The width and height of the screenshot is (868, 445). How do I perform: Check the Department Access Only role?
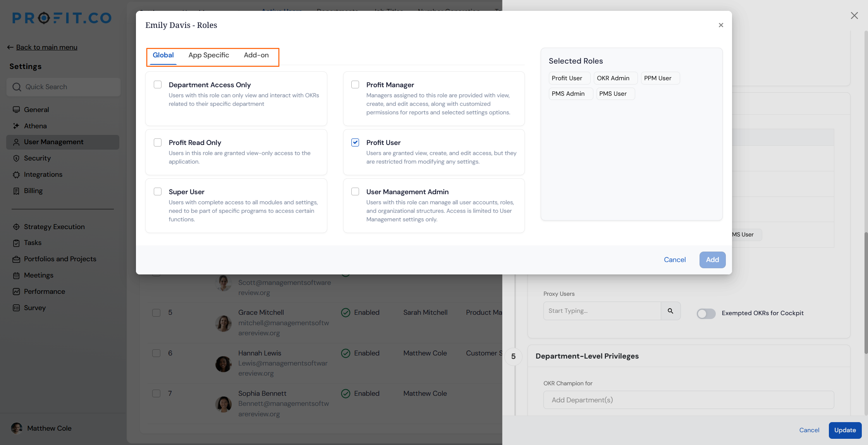[x=158, y=85]
